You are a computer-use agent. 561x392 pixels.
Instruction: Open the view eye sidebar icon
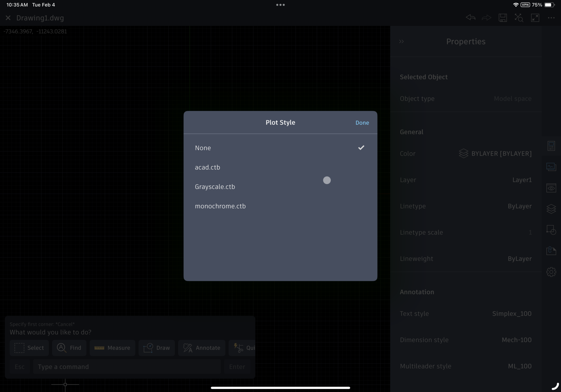[551, 188]
